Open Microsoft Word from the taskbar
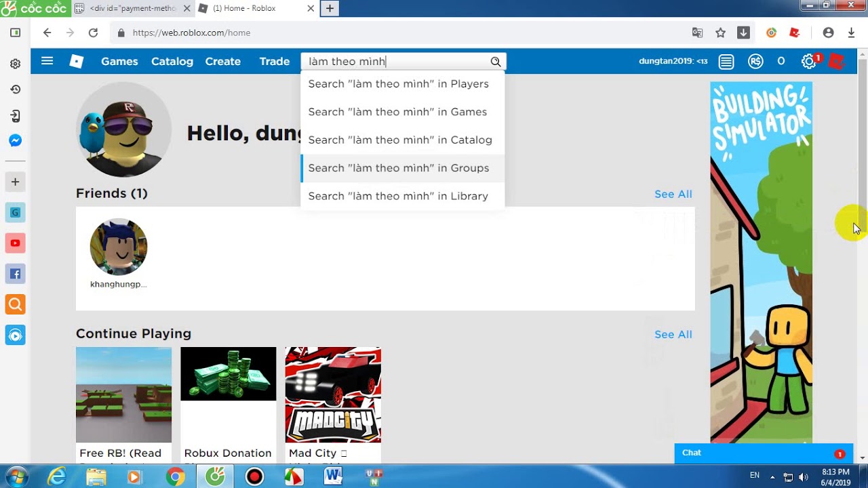Image resolution: width=868 pixels, height=488 pixels. pyautogui.click(x=333, y=477)
